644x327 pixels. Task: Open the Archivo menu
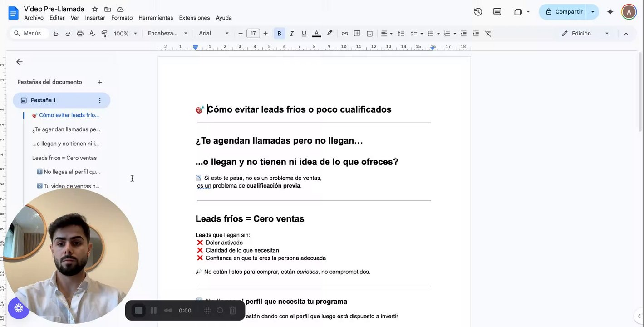point(34,18)
